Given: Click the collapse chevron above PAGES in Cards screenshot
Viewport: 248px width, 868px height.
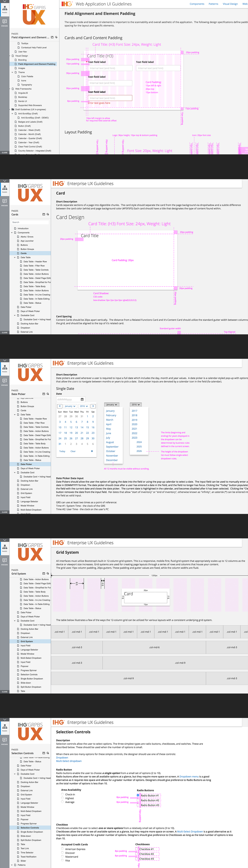Looking at the screenshot, I should pyautogui.click(x=5, y=181).
